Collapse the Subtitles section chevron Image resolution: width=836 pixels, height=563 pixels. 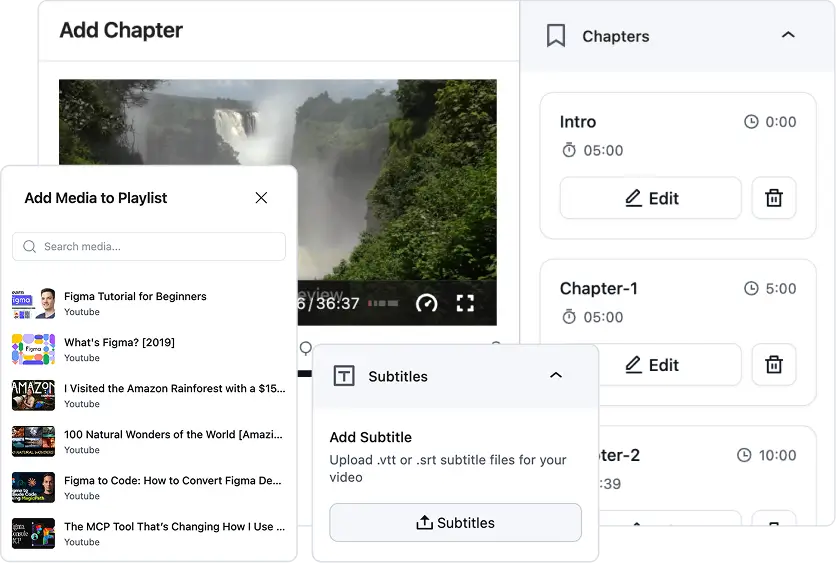556,376
